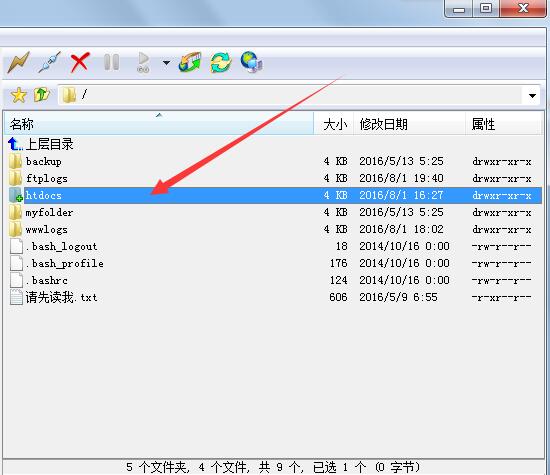Click the .bashrc file icon
The image size is (550, 475).
pyautogui.click(x=16, y=280)
